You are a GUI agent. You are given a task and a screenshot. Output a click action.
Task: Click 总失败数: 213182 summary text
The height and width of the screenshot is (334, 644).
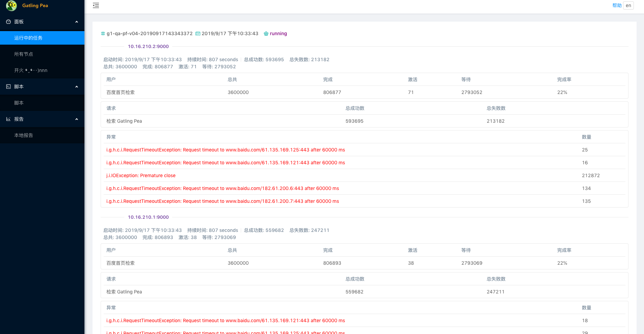(x=309, y=59)
